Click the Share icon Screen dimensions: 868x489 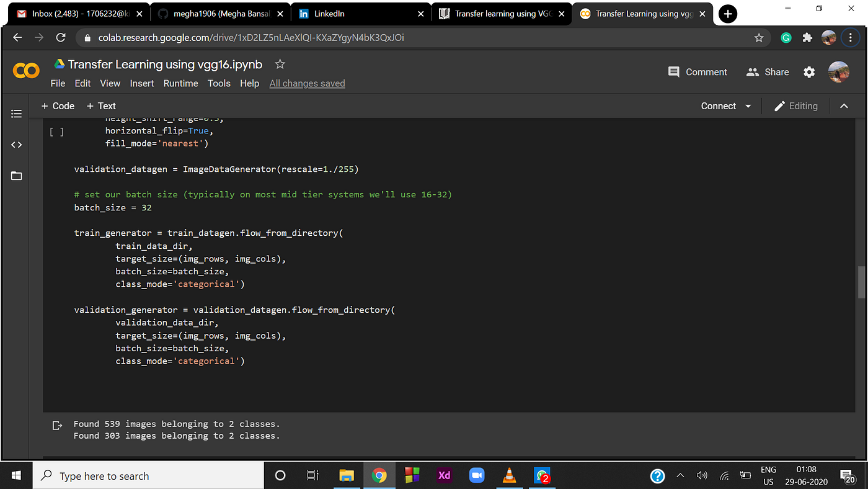click(x=752, y=72)
